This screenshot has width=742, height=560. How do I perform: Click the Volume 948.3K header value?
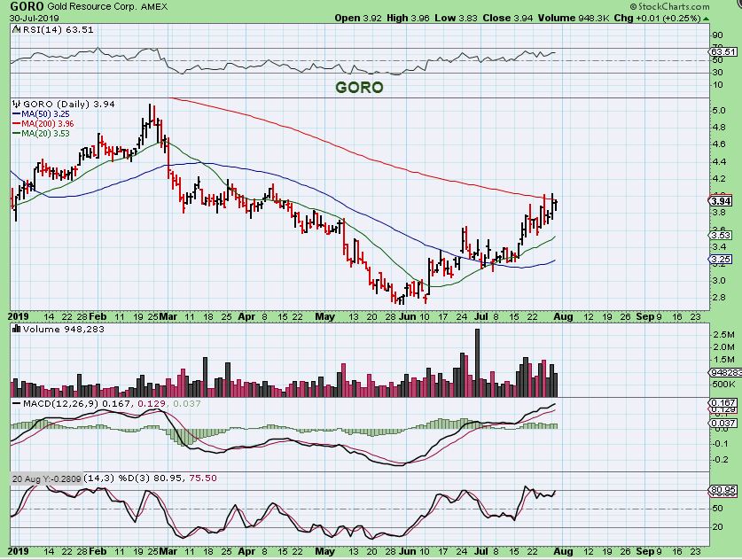click(x=573, y=18)
